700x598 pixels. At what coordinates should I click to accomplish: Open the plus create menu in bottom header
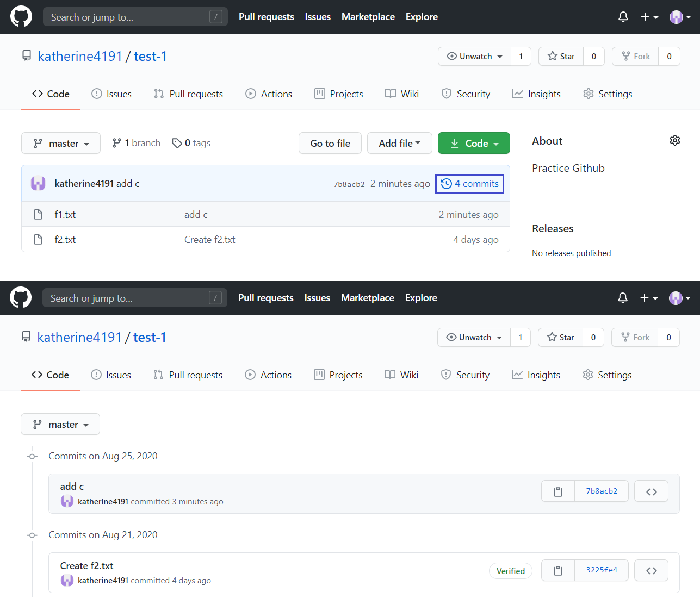click(x=649, y=298)
